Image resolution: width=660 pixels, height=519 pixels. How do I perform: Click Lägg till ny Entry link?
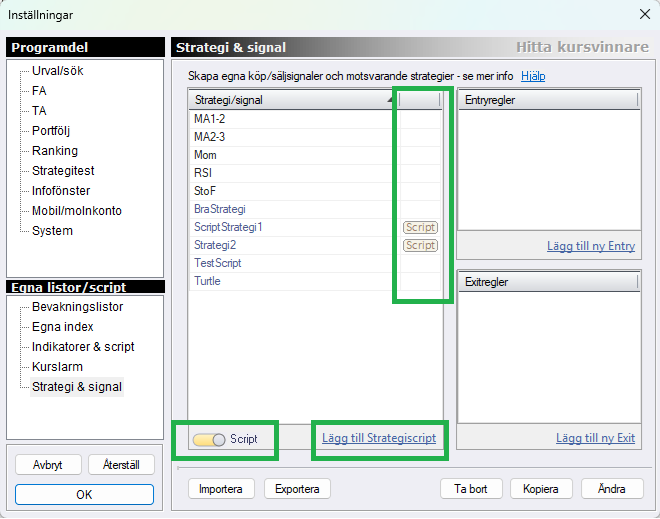[590, 246]
